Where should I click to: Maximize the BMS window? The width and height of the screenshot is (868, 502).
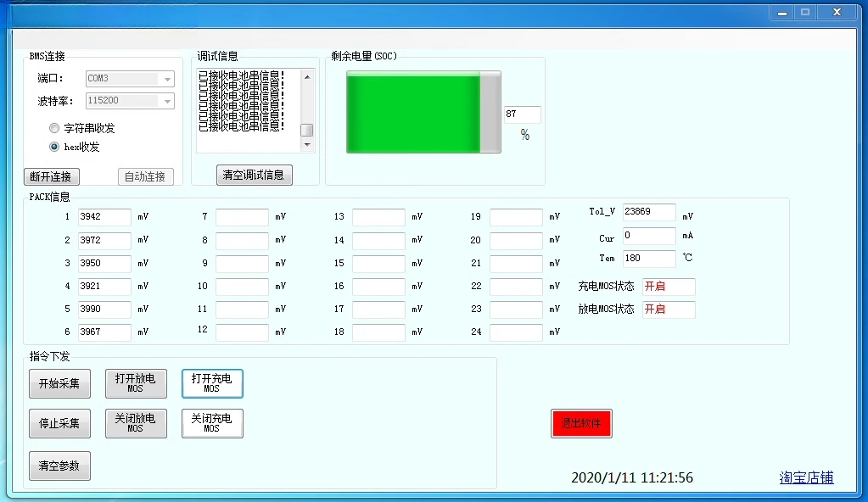pos(805,13)
